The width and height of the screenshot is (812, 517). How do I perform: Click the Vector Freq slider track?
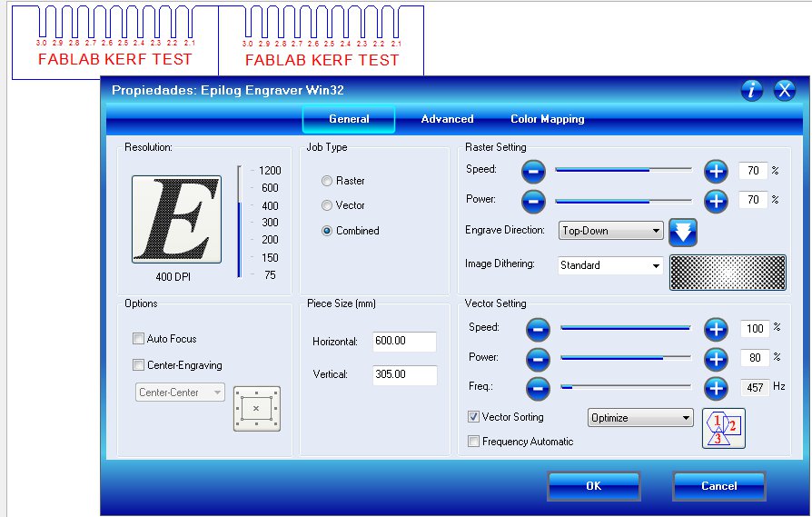(626, 387)
